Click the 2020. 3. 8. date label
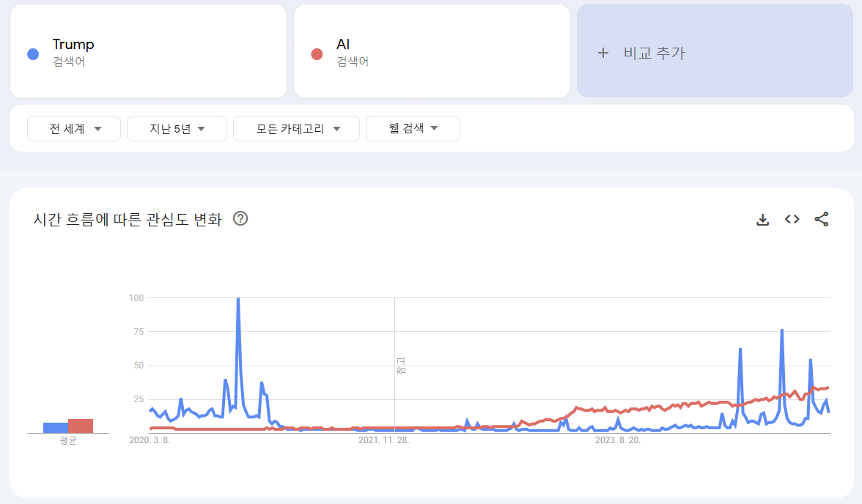Image resolution: width=862 pixels, height=504 pixels. [150, 440]
